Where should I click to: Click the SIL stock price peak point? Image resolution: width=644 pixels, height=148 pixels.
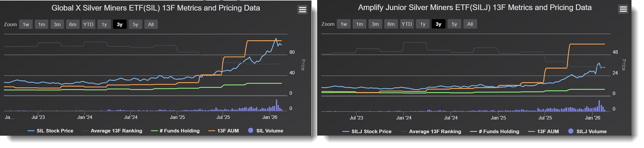click(276, 39)
